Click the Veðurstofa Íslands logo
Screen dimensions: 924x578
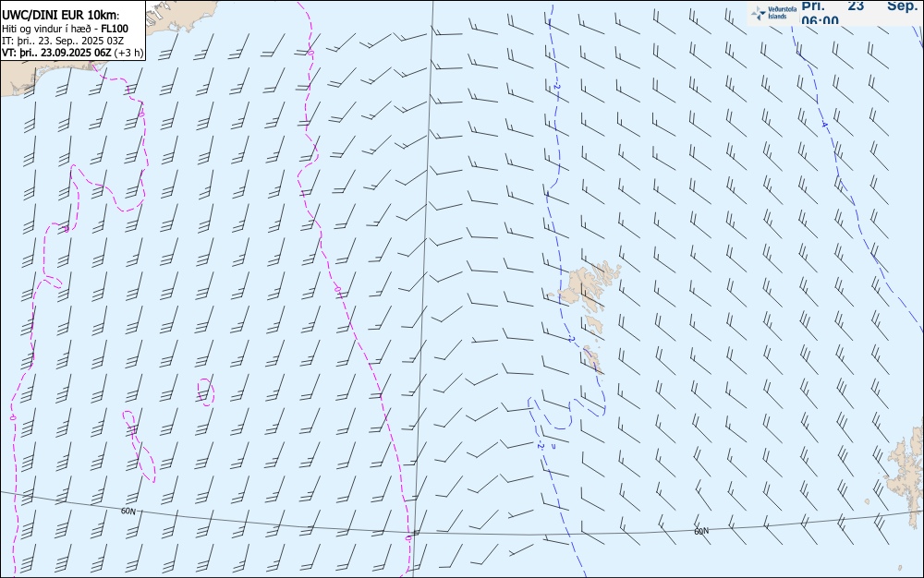point(773,13)
